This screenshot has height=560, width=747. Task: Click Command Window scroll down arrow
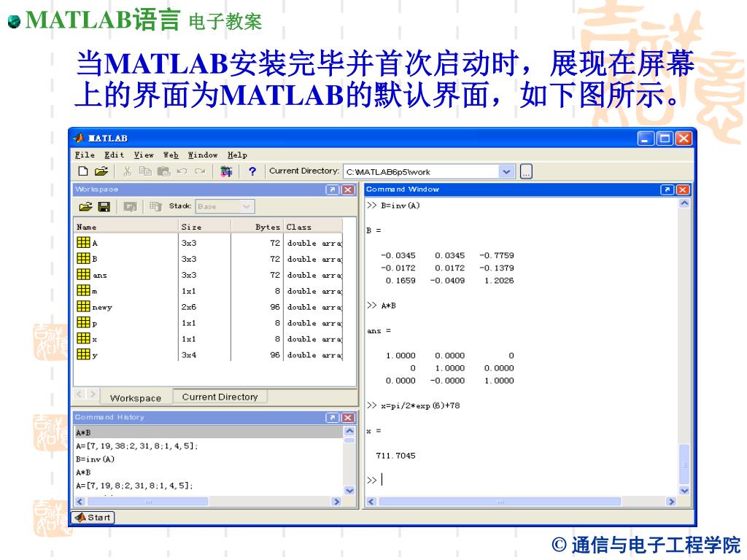coord(684,491)
